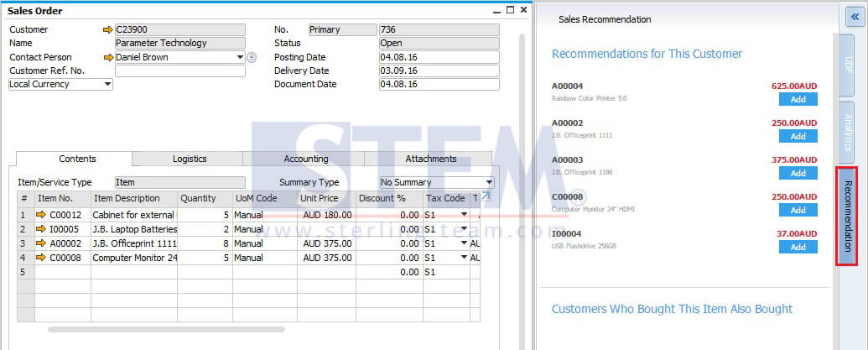868x350 pixels.
Task: Click document number 736 field
Action: click(439, 30)
